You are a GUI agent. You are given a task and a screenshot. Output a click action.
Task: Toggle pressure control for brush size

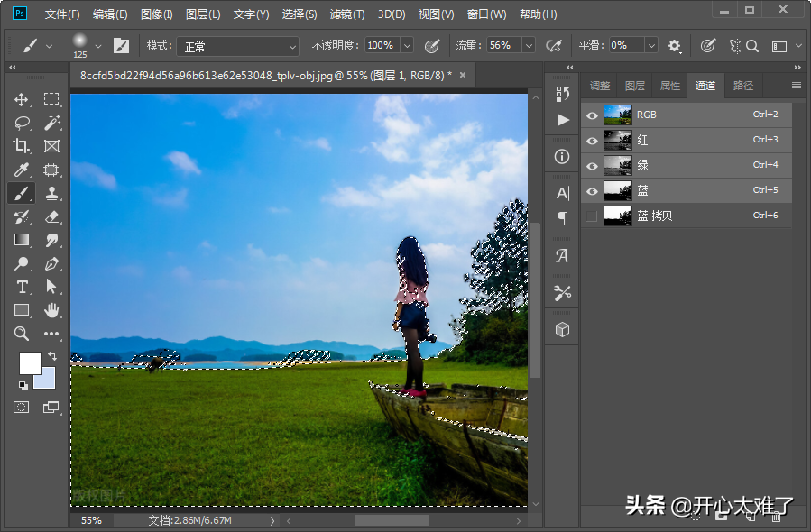(x=707, y=46)
